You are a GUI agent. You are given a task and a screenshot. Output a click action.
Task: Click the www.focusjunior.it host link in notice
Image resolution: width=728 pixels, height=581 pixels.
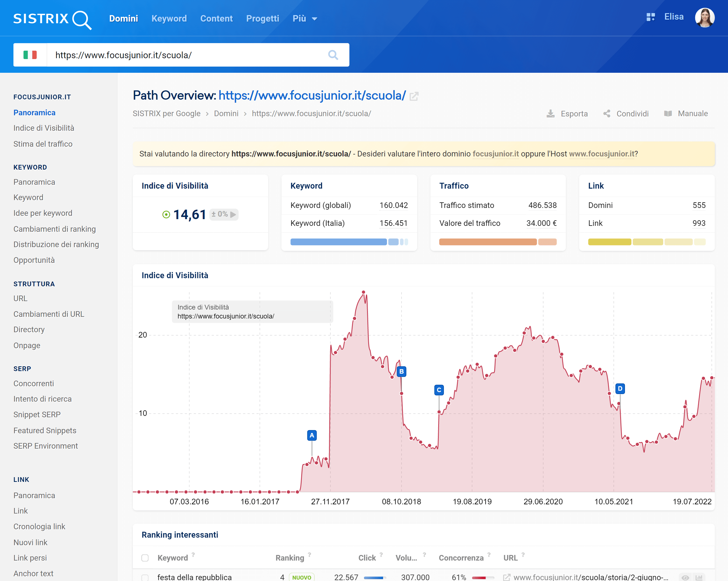coord(601,154)
